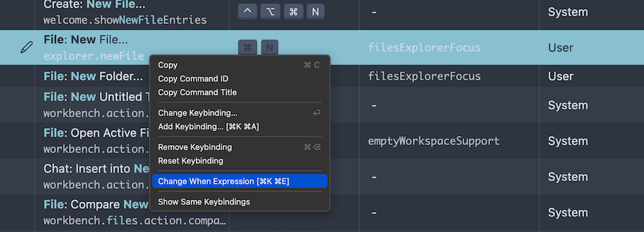The height and width of the screenshot is (232, 644).
Task: Select the File: New Folder... row
Action: click(322, 76)
